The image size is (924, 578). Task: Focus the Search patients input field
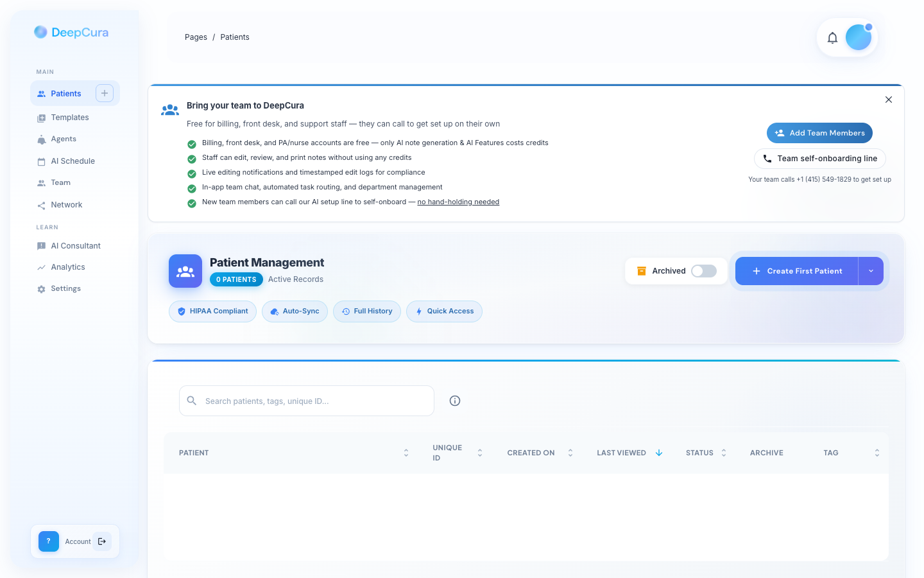pos(307,401)
